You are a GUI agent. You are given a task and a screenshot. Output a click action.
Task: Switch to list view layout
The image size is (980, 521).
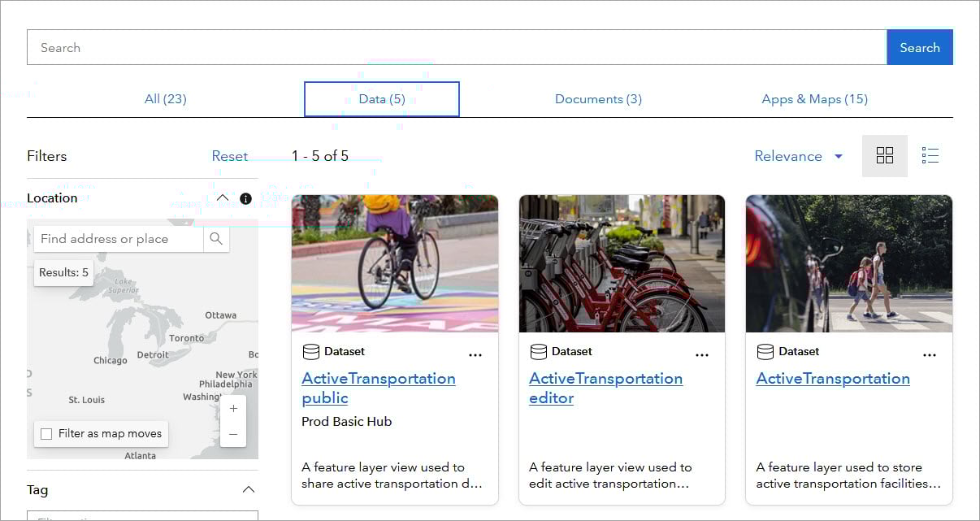[930, 156]
